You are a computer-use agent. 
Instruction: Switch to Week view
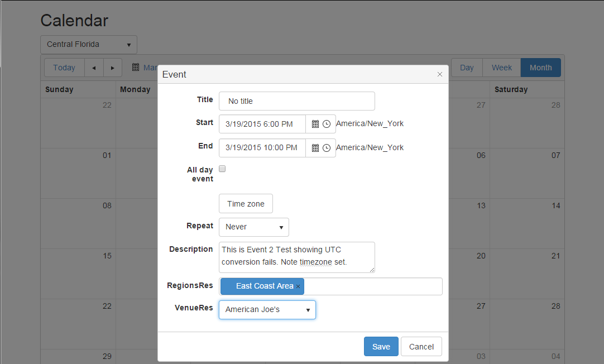(x=501, y=68)
